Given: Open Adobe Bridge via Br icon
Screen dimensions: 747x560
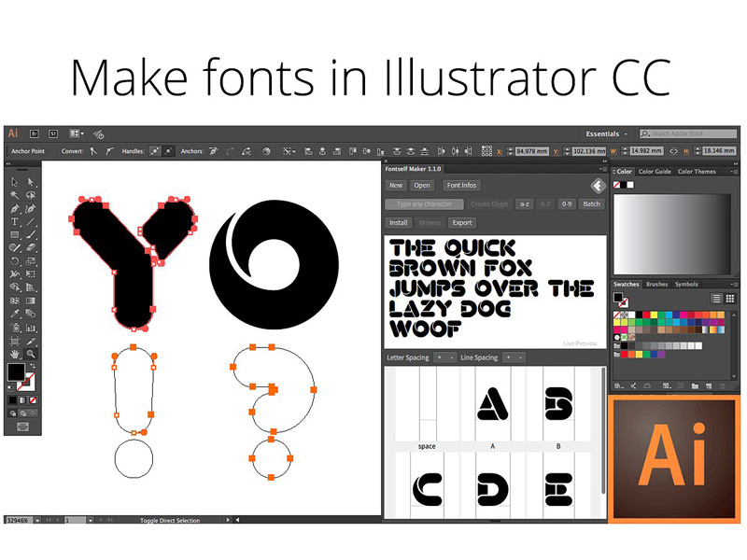Looking at the screenshot, I should click(35, 133).
